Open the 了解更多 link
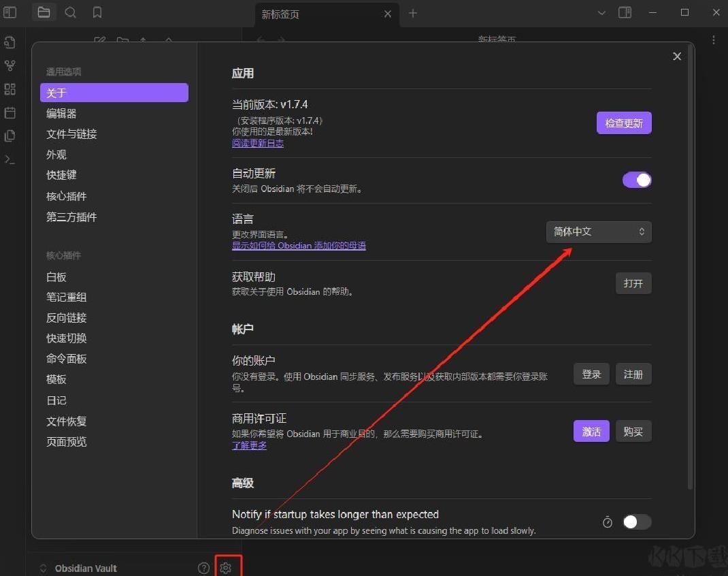The height and width of the screenshot is (576, 728). point(249,445)
